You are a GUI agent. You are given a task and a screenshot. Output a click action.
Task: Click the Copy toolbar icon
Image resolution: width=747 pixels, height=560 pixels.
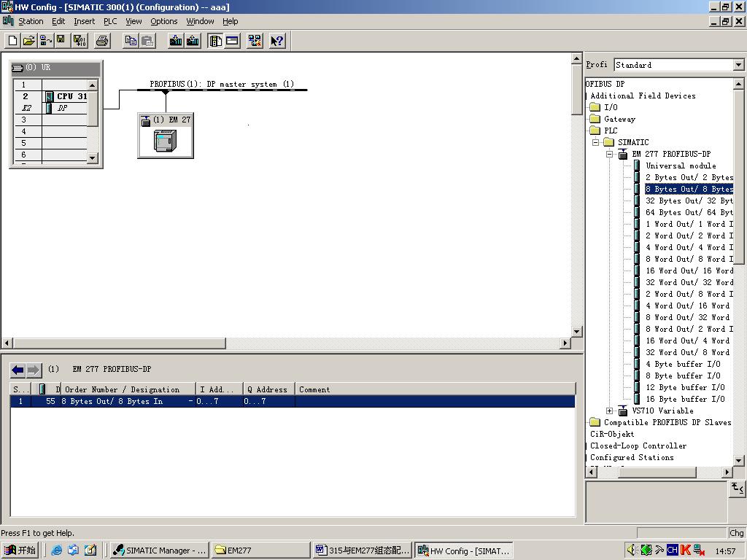click(131, 41)
